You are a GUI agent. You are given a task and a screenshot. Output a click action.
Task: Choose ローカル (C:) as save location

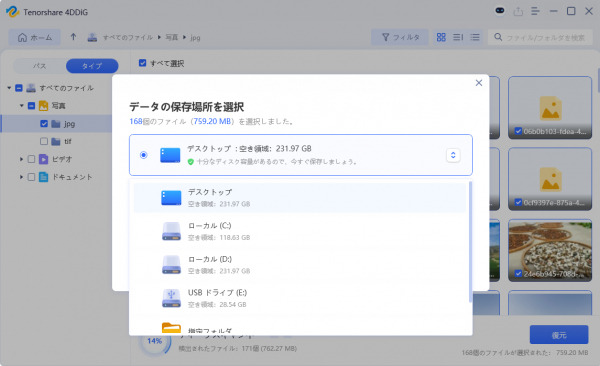pyautogui.click(x=300, y=231)
